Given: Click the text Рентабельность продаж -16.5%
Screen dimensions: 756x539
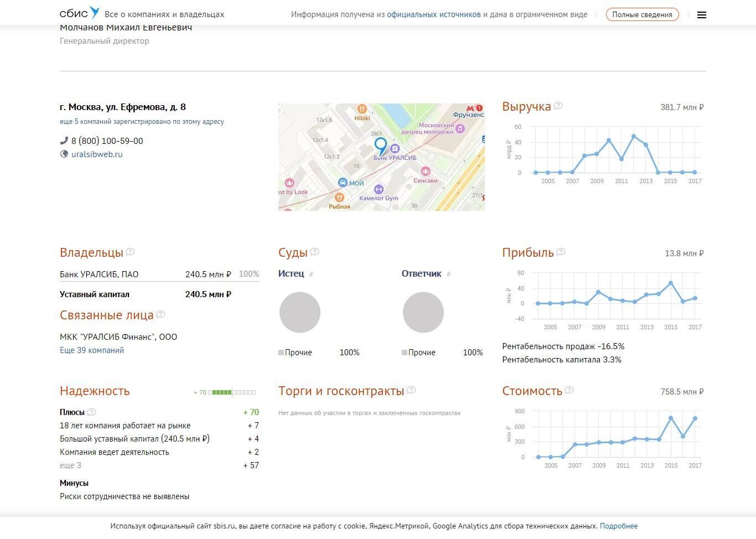Looking at the screenshot, I should click(563, 346).
